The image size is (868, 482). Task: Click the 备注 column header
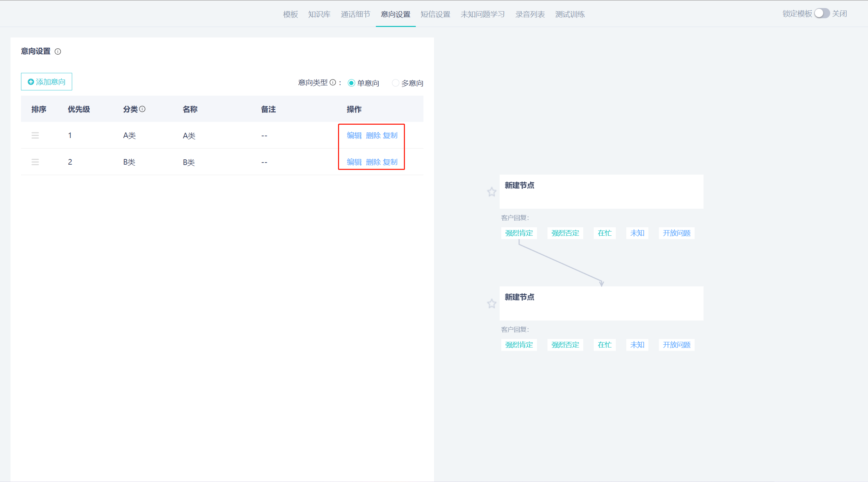tap(268, 109)
